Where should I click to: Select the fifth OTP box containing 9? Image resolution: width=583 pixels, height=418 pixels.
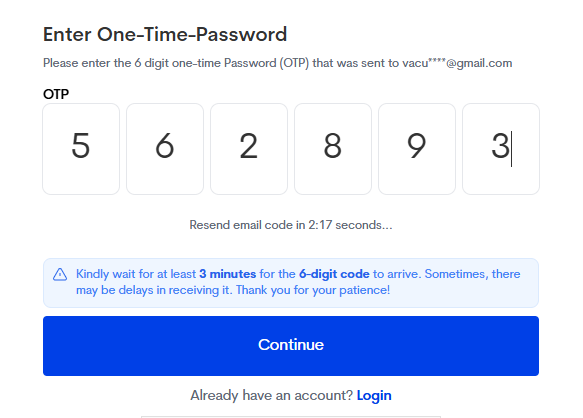417,149
